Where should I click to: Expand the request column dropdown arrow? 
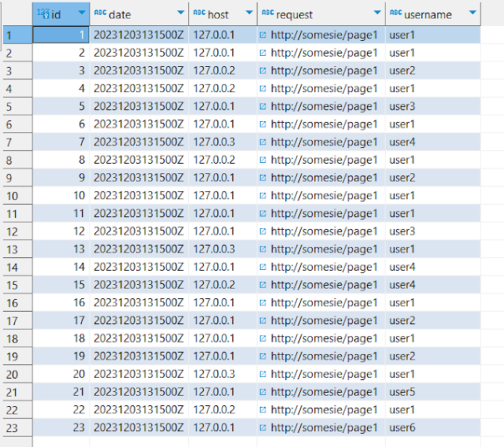pos(377,13)
